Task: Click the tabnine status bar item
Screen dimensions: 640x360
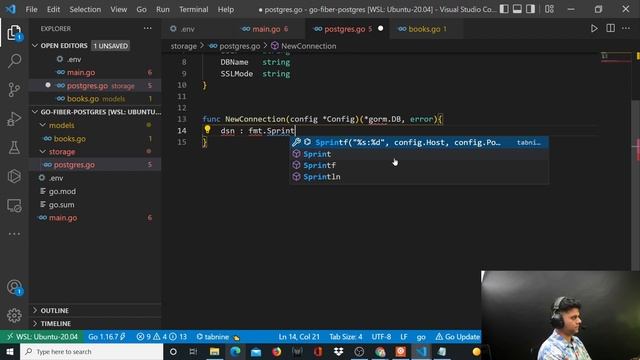Action: tap(218, 337)
